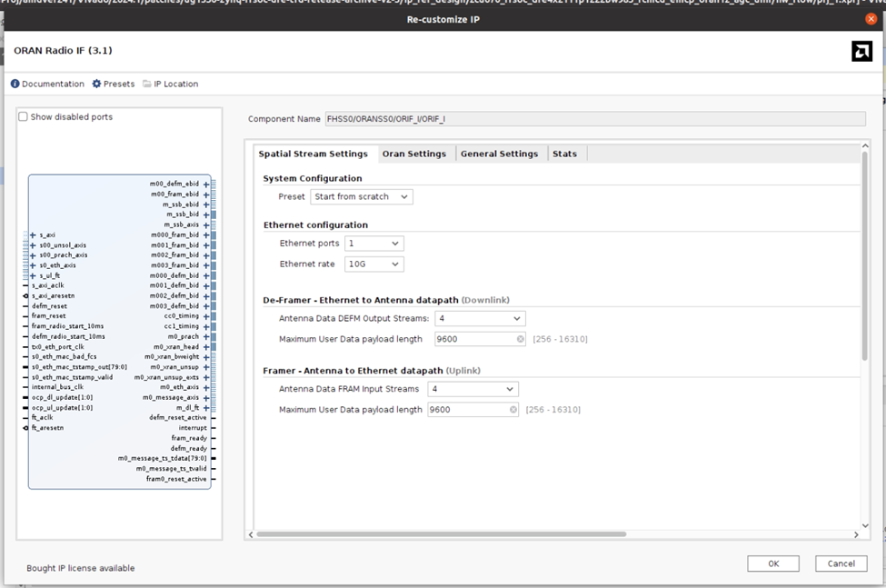Expand the cc0_timing port plus icon
This screenshot has width=886, height=588.
coord(206,316)
